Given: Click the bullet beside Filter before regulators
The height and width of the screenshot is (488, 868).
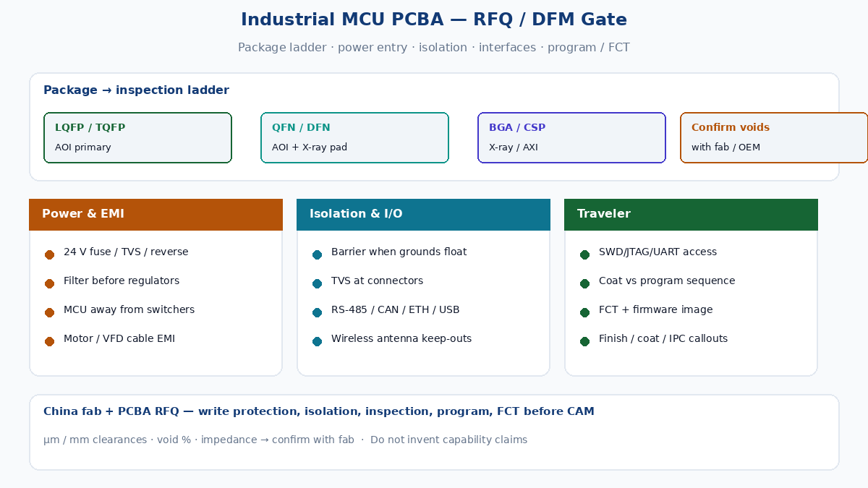Looking at the screenshot, I should point(49,283).
